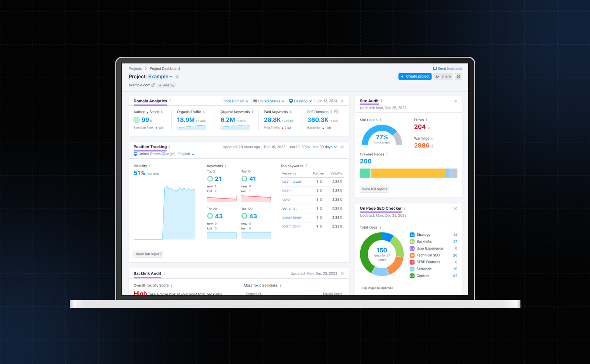Click the external link icon beside example.com
590x364 pixels.
click(x=153, y=85)
